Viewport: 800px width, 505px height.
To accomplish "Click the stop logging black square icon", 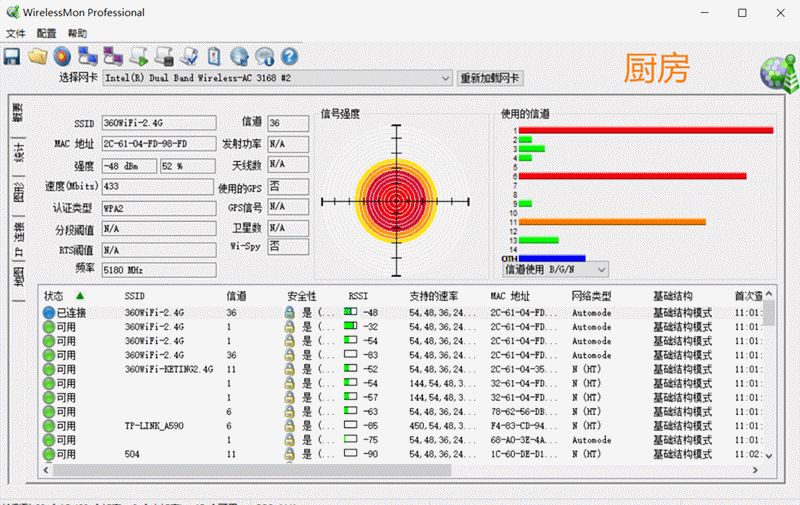I will 164,56.
